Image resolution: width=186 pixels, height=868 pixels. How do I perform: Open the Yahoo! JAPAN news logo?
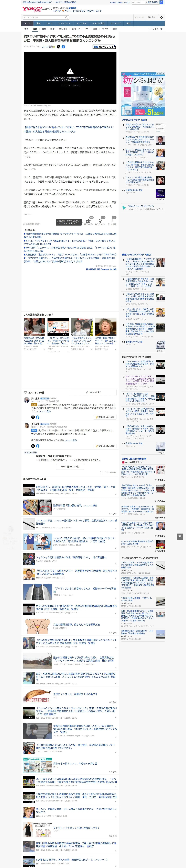point(37,9)
